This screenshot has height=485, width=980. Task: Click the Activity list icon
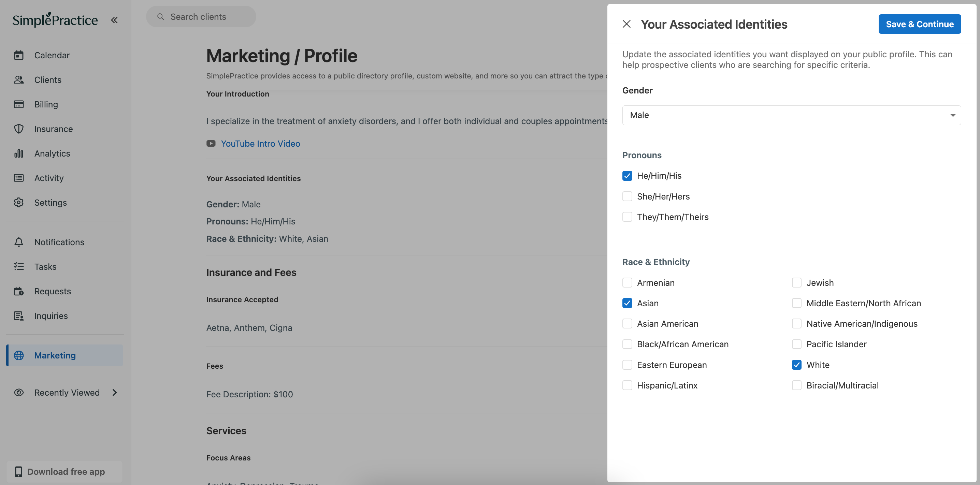coord(19,178)
